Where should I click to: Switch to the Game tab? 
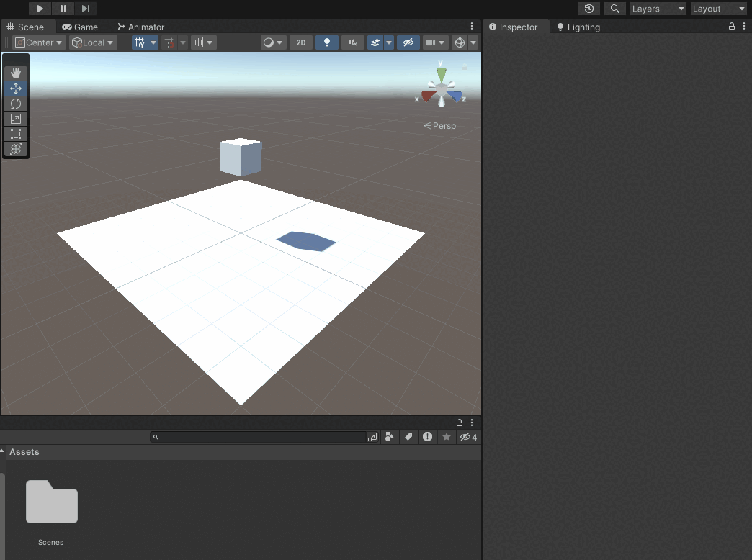coord(80,27)
